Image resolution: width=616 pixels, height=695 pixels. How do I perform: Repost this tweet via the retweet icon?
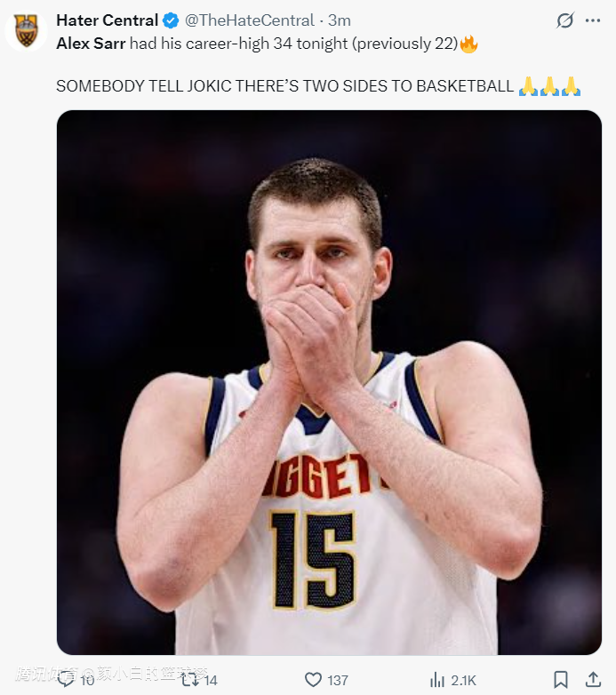coord(190,680)
